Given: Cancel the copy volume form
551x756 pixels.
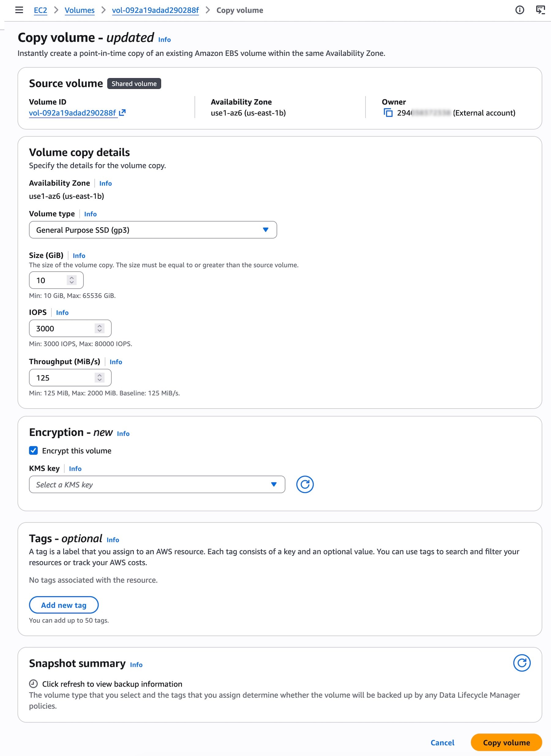Looking at the screenshot, I should click(442, 742).
